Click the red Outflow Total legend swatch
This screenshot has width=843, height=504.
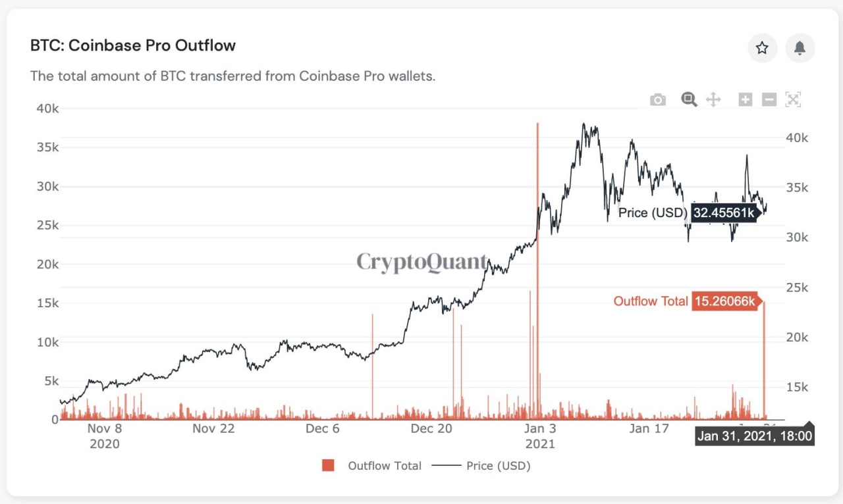coord(329,466)
